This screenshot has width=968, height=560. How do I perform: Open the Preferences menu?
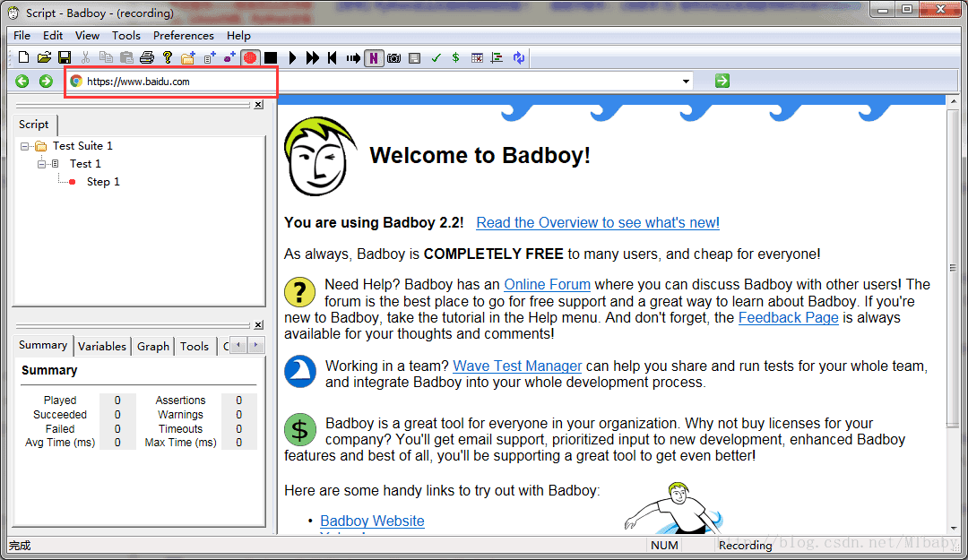(x=184, y=35)
